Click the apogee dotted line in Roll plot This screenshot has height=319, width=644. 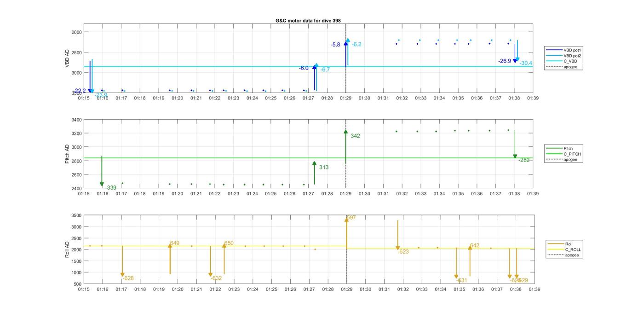346,249
